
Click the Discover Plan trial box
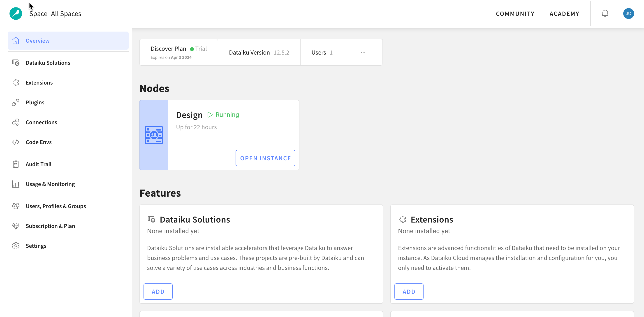178,52
